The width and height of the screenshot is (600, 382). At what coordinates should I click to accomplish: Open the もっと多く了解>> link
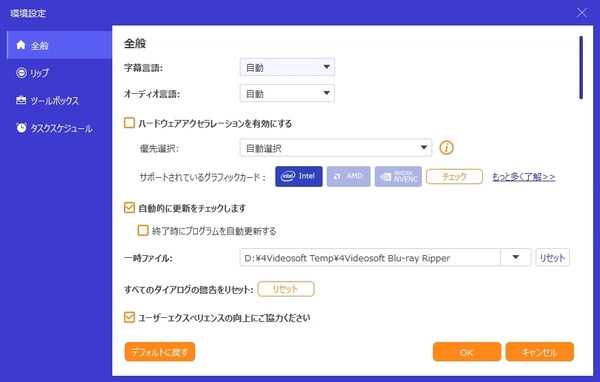523,176
